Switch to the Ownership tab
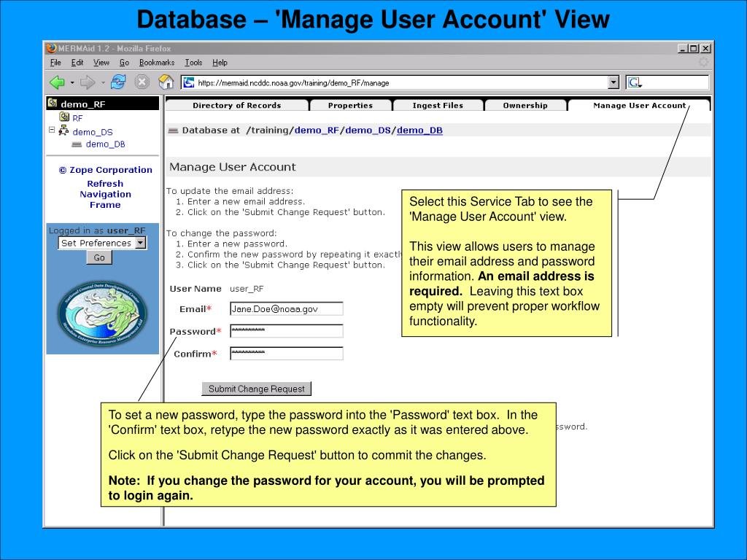 (525, 105)
